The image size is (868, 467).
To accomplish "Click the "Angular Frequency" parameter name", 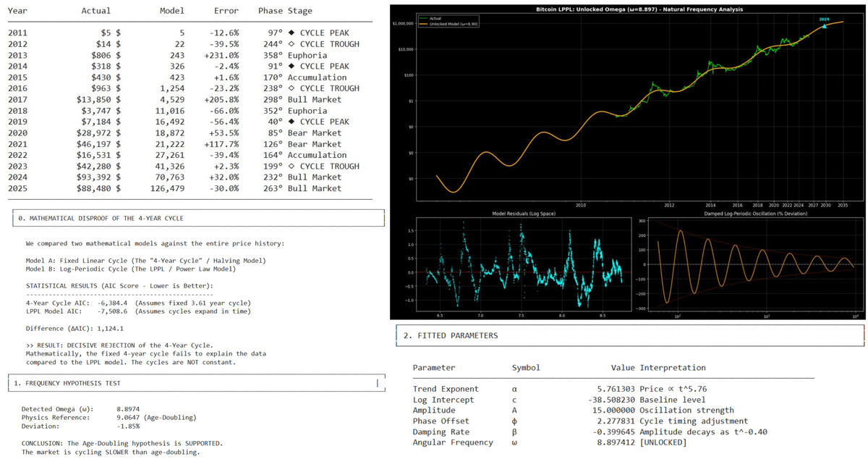I will [453, 442].
